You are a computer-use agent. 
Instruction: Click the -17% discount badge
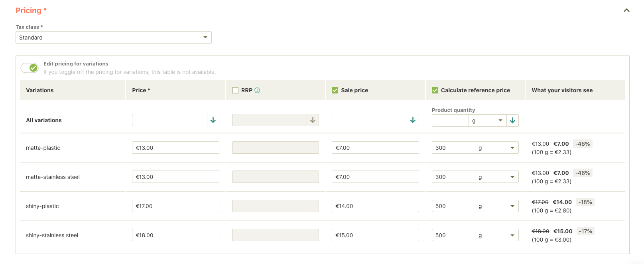pyautogui.click(x=585, y=231)
